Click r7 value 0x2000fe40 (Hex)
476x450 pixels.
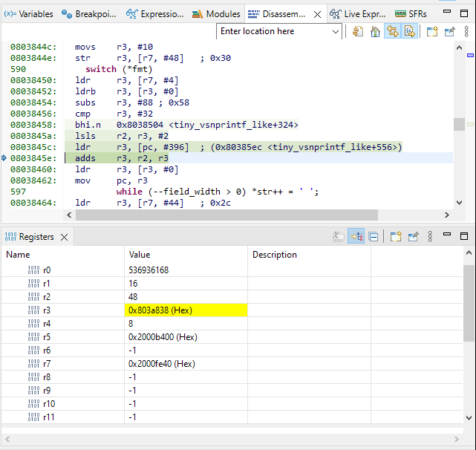161,363
